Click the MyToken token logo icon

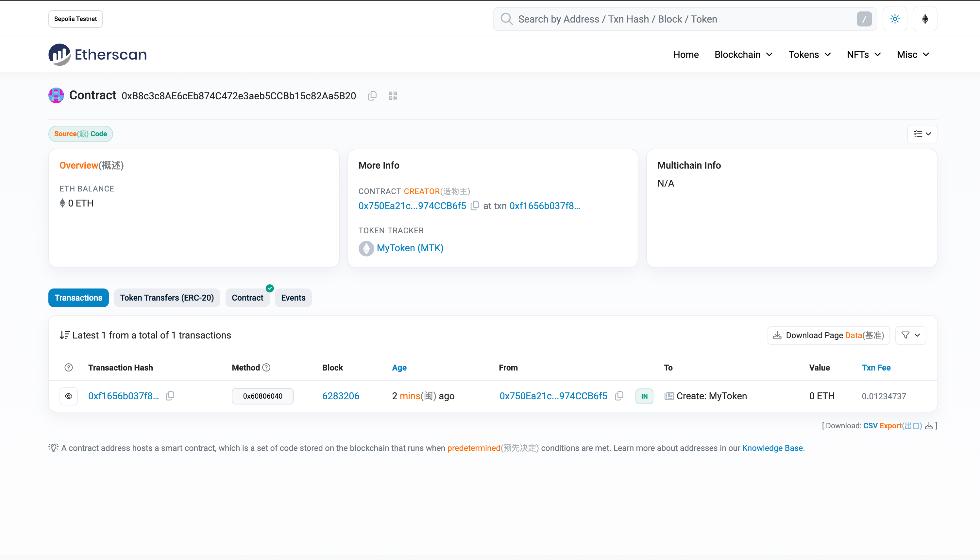tap(366, 248)
